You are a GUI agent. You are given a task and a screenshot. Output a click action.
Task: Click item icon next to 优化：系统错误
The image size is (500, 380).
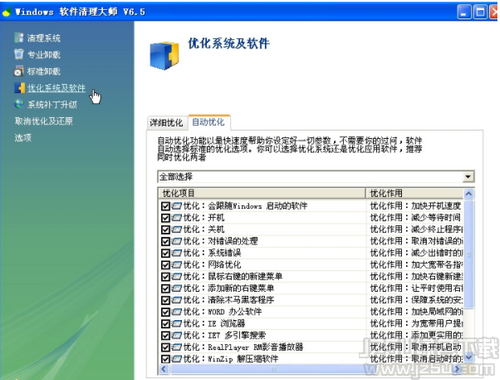point(177,253)
